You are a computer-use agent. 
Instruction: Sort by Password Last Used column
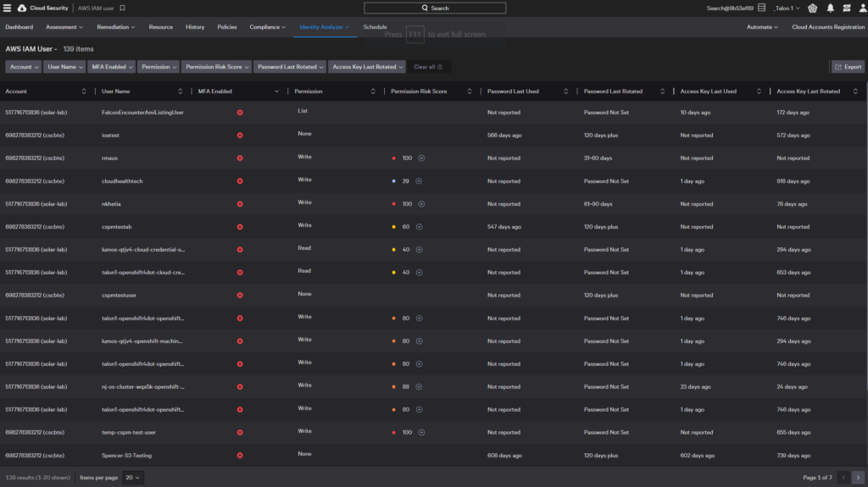565,91
